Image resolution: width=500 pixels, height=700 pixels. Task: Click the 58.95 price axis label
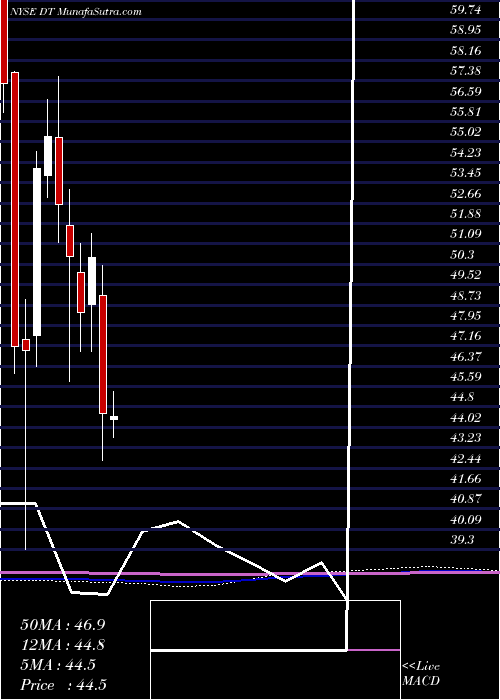tap(465, 30)
